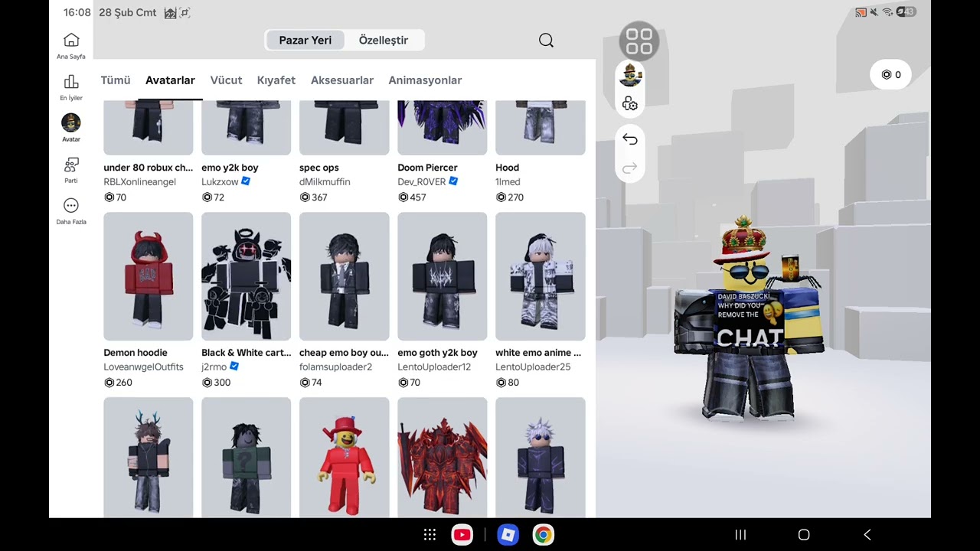
Task: Open the app drawer grid icon
Action: pos(430,535)
